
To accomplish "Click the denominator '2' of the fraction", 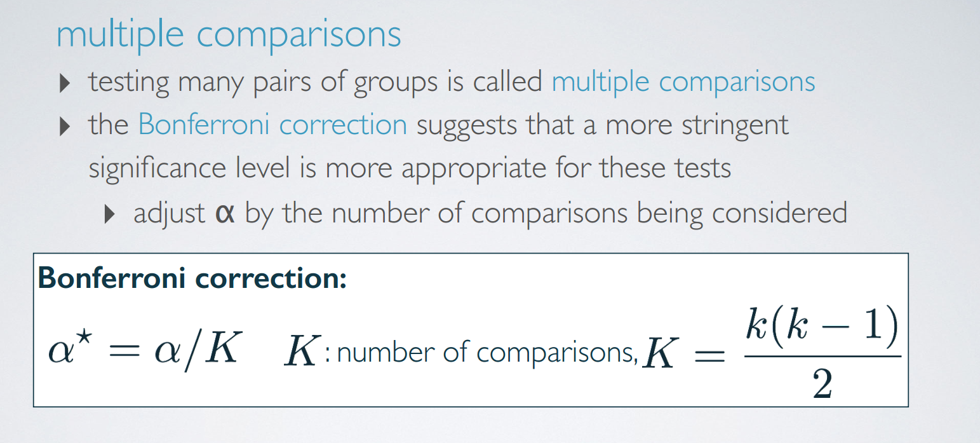I will [x=822, y=384].
